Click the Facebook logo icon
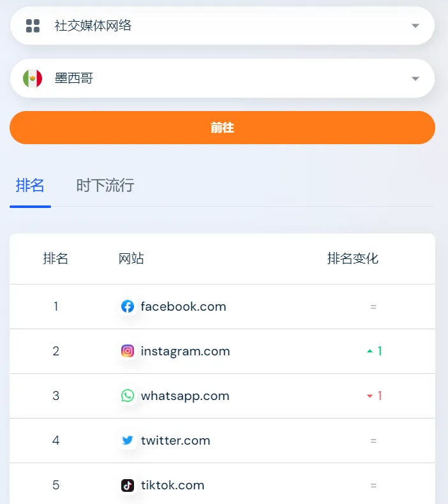The width and height of the screenshot is (448, 504). point(128,306)
